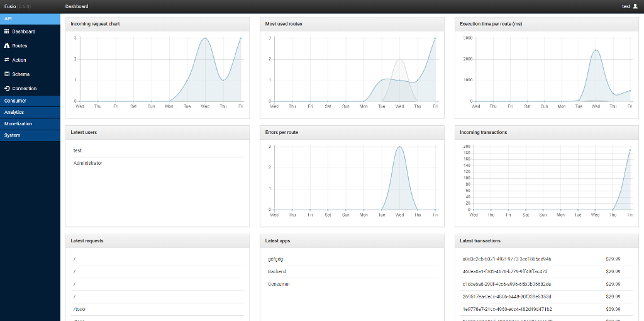Click the Routes road icon
This screenshot has width=644, height=321.
coord(7,46)
